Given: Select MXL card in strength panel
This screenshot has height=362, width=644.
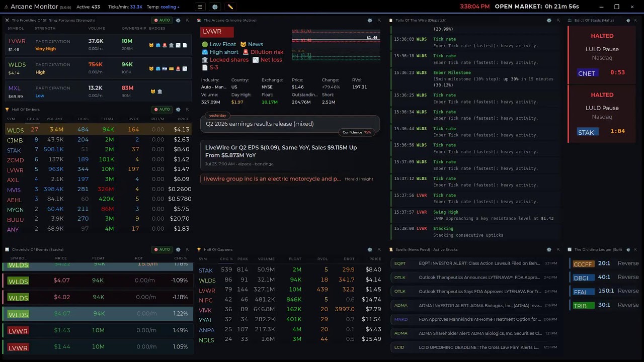Looking at the screenshot, I should (98, 92).
